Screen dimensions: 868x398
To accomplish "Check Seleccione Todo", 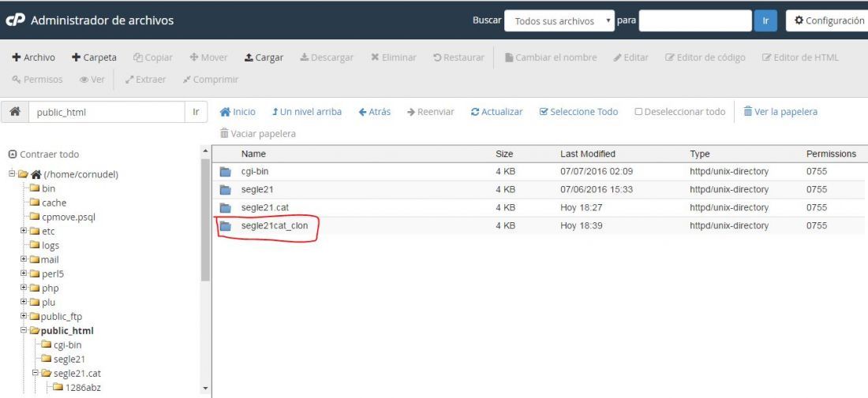I will pos(578,112).
